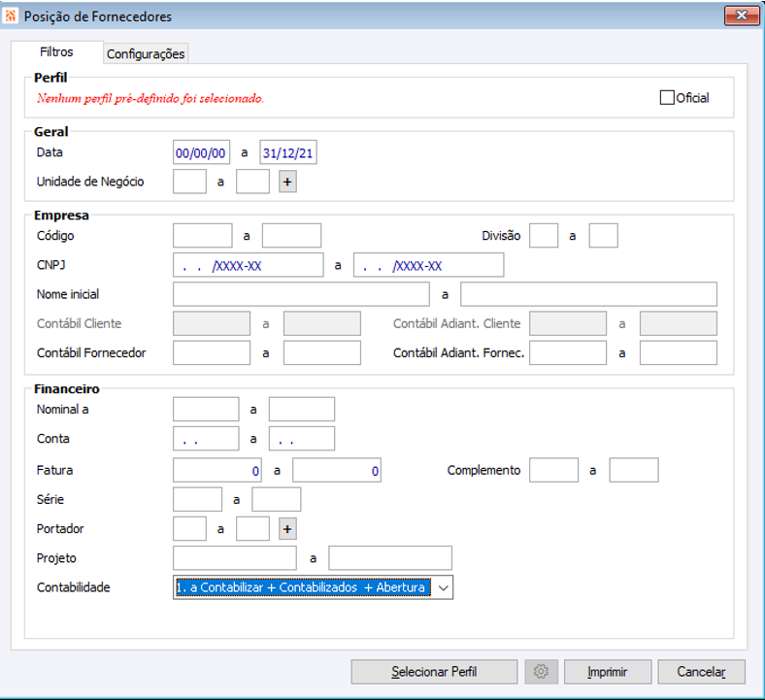The height and width of the screenshot is (700, 765).
Task: Click the red 'Nenhum perfil pré-definido' message
Action: point(150,98)
